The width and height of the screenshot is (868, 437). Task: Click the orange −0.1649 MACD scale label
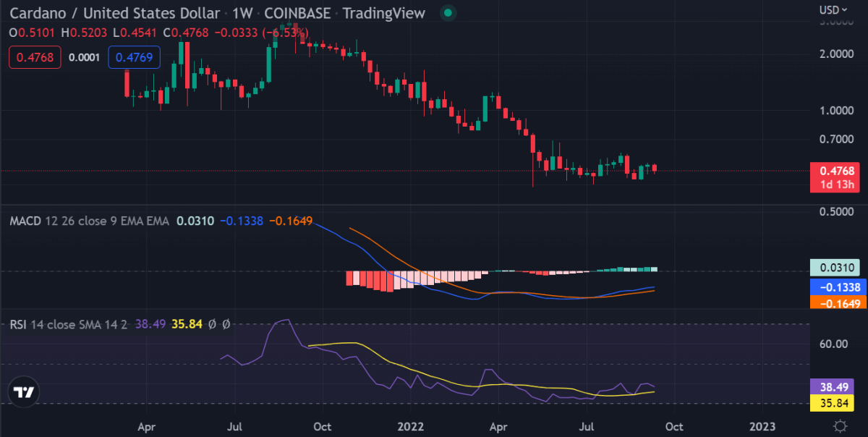click(x=838, y=303)
